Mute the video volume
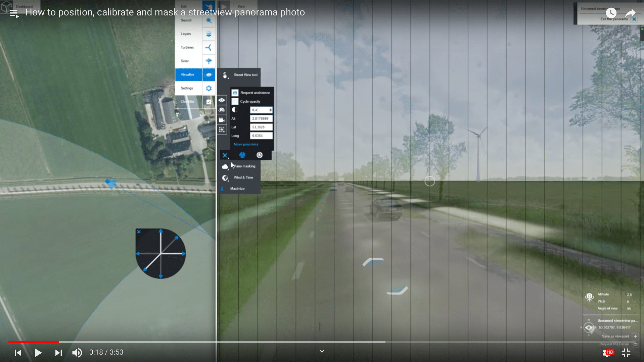This screenshot has width=644, height=362. (77, 353)
